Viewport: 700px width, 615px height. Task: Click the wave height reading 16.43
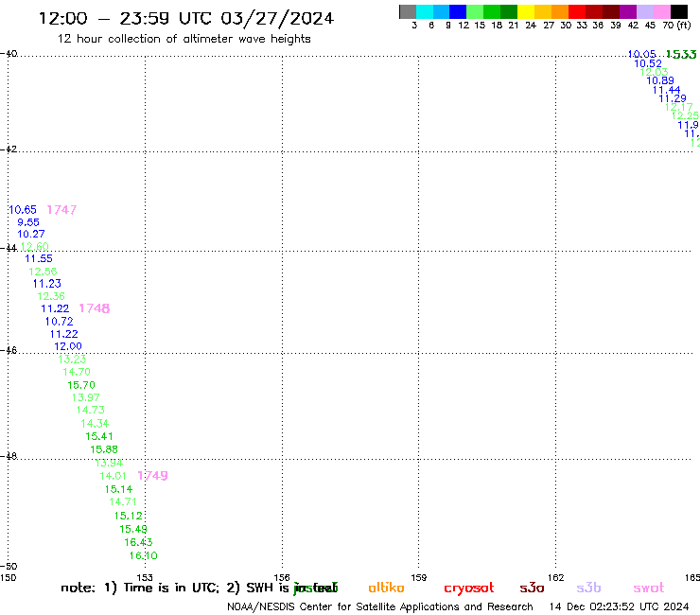(x=138, y=543)
